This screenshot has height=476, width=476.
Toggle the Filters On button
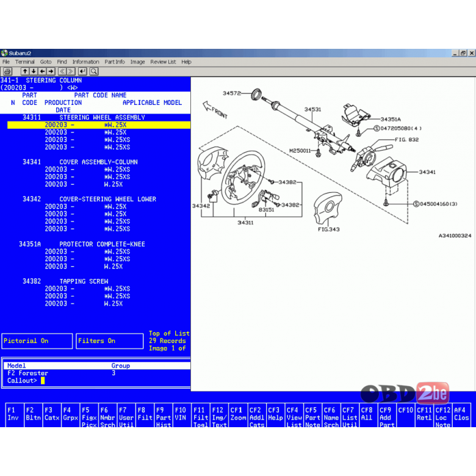click(x=110, y=341)
